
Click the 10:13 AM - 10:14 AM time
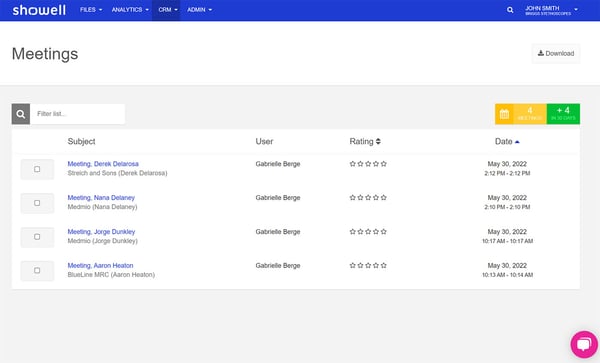[507, 275]
